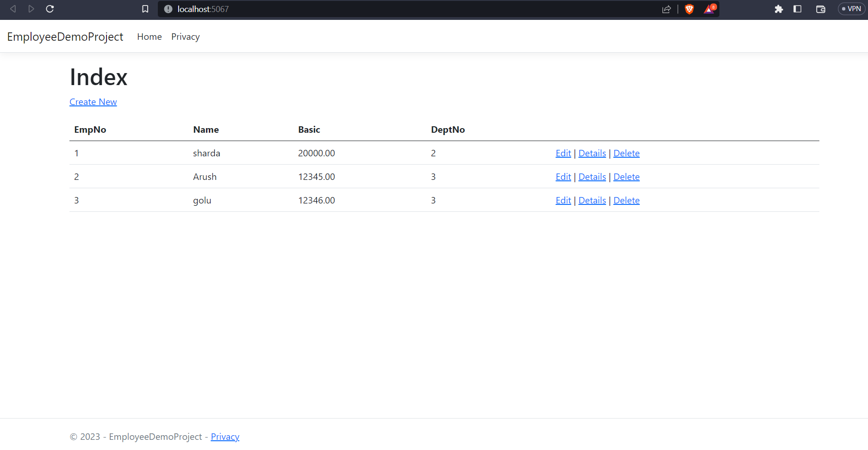
Task: Open Privacy link in the footer
Action: 225,437
